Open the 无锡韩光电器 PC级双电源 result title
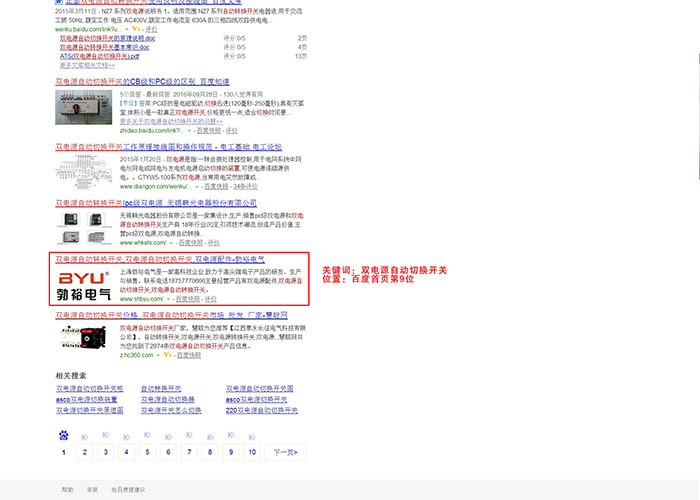700x500 pixels. point(156,203)
